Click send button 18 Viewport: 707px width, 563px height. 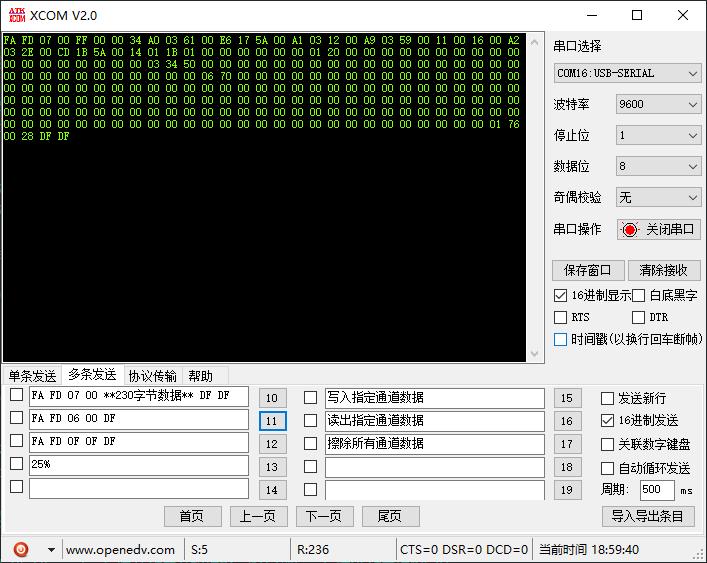(x=567, y=467)
